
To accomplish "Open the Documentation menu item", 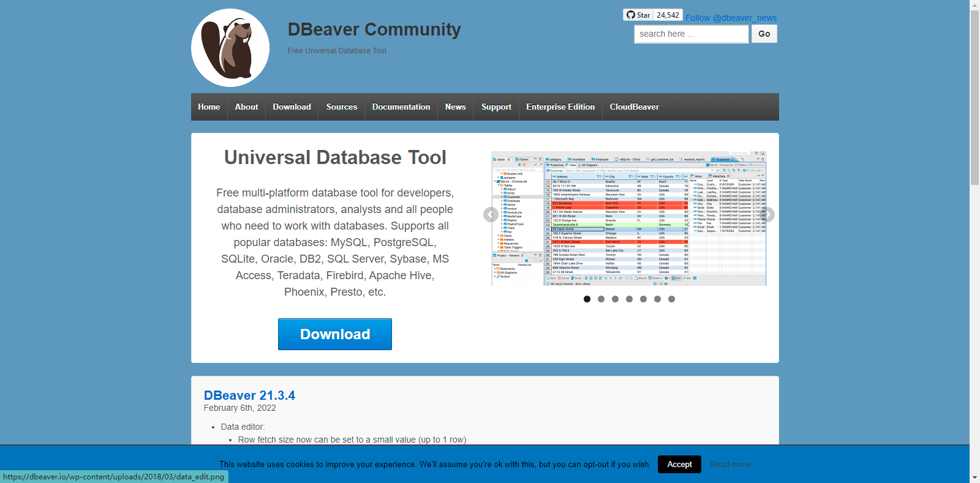I will tap(401, 107).
